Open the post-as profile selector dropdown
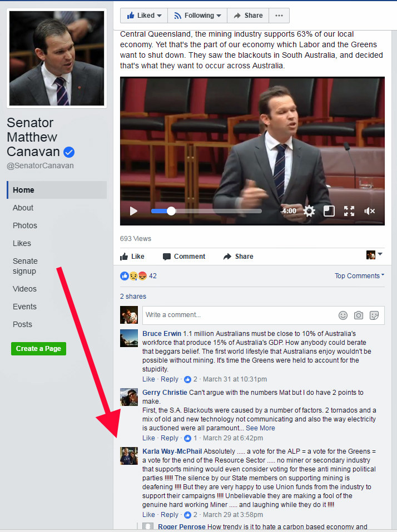The image size is (397, 532). [374, 254]
